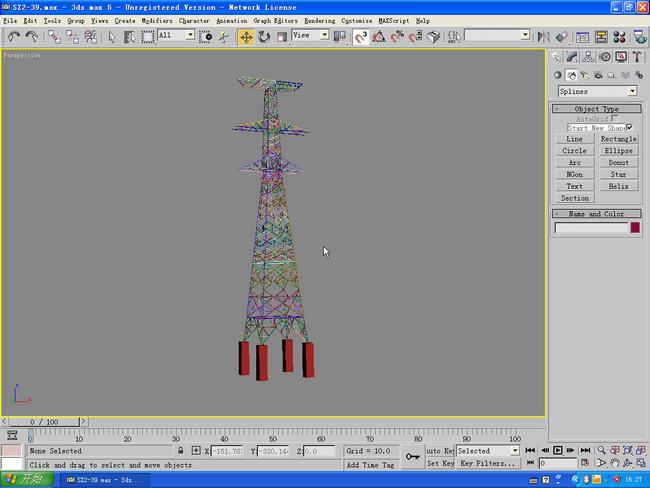The width and height of the screenshot is (650, 488).
Task: Click the Pan hand viewport icon
Action: 614,463
